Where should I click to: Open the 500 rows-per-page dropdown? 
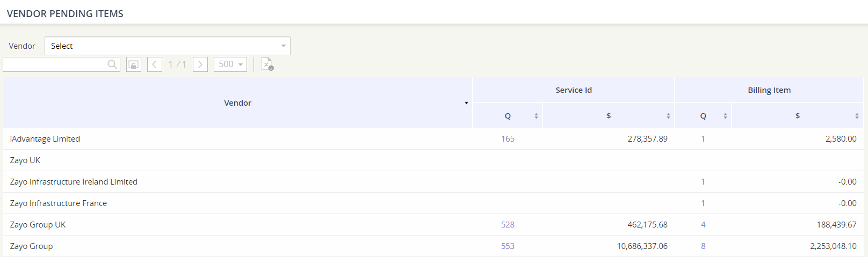pyautogui.click(x=230, y=64)
